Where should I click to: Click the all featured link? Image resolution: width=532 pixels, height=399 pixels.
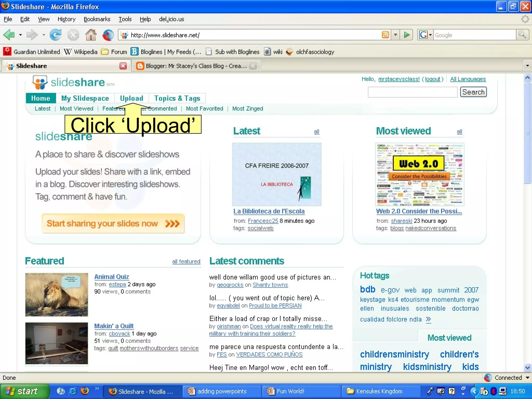(x=186, y=261)
